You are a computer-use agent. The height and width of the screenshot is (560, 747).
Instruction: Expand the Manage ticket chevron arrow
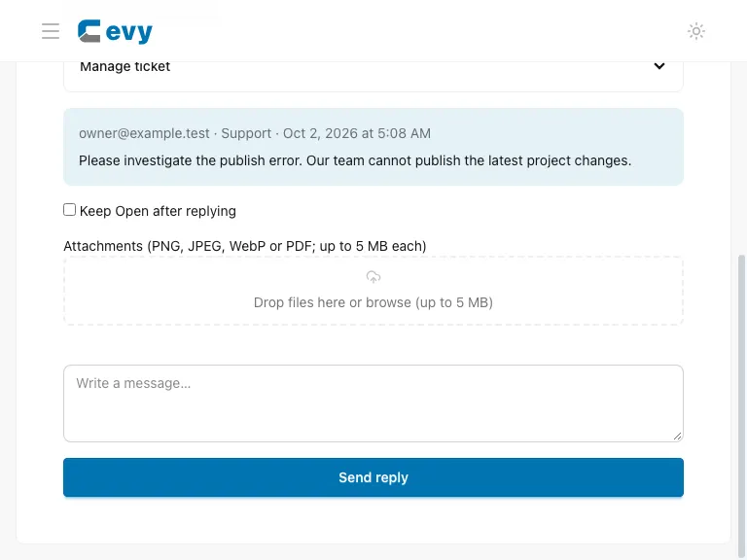[659, 66]
